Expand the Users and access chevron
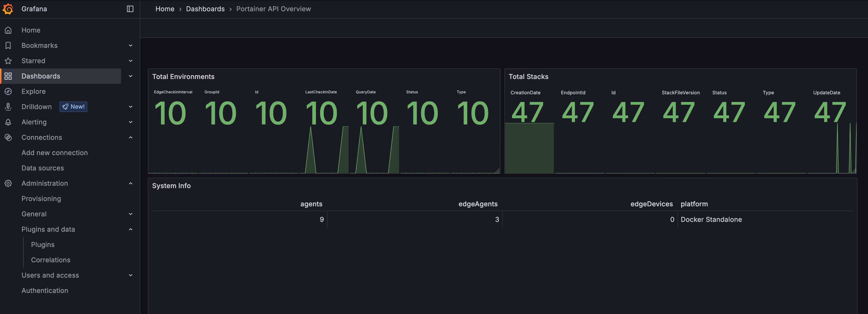The width and height of the screenshot is (868, 314). coord(131,275)
